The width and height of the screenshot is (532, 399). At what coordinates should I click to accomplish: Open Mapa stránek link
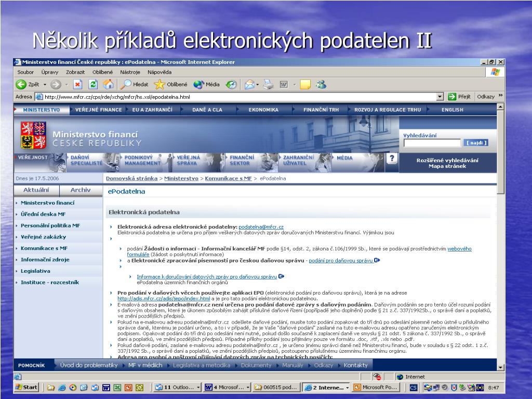[x=447, y=166]
